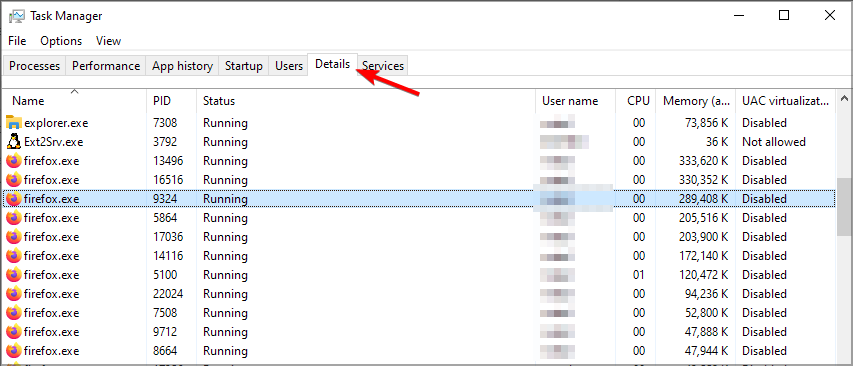
Task: Click the Not allowed UAC value
Action: (774, 142)
